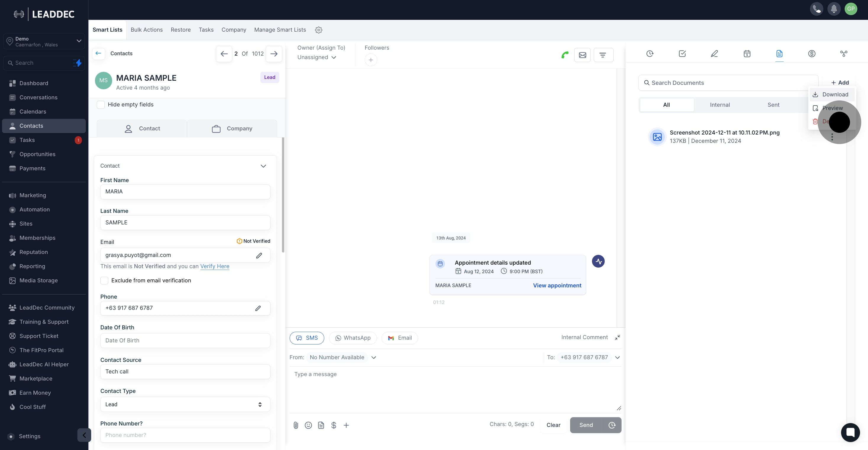Open Media Storage in the sidebar
This screenshot has width=868, height=450.
tap(44, 281)
